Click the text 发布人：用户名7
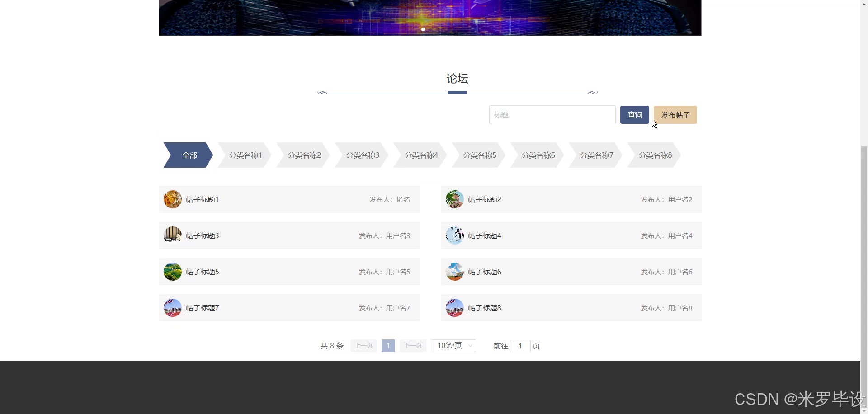Image resolution: width=868 pixels, height=414 pixels. 384,308
